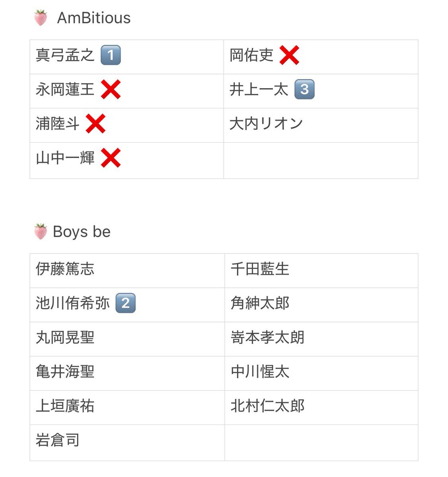Click the red X beside 永岡蓮王
Screen dimensions: 448x477
coord(110,89)
